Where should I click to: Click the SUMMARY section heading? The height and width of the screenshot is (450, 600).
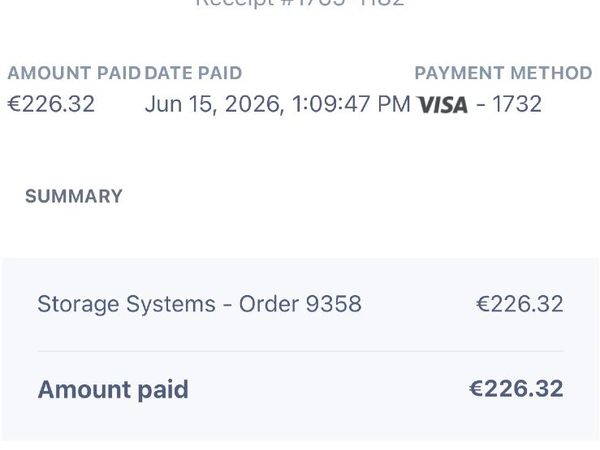coord(74,196)
